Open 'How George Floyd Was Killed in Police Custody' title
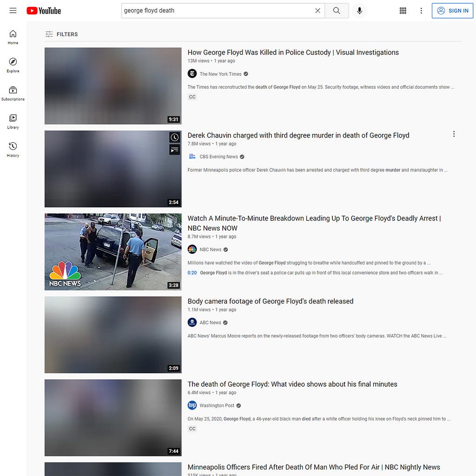 (293, 53)
